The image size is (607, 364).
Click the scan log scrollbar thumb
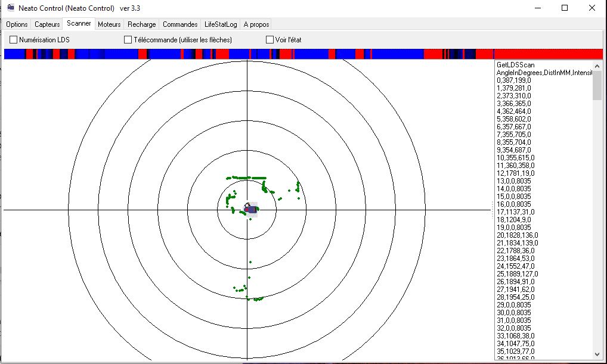(x=597, y=85)
